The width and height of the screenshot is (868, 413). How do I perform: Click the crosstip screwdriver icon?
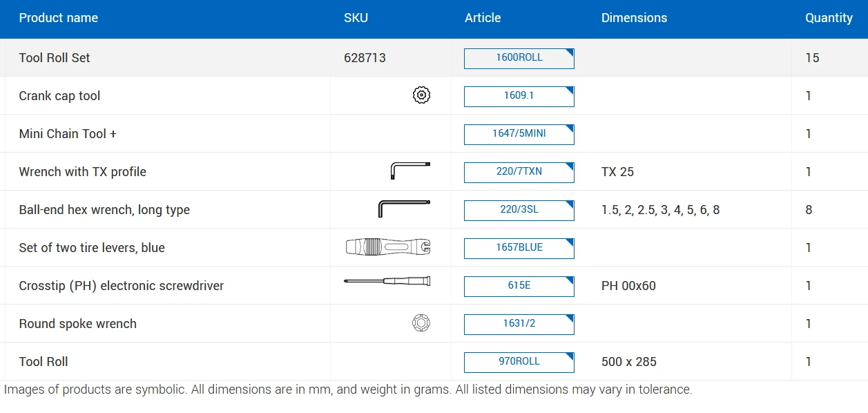387,281
